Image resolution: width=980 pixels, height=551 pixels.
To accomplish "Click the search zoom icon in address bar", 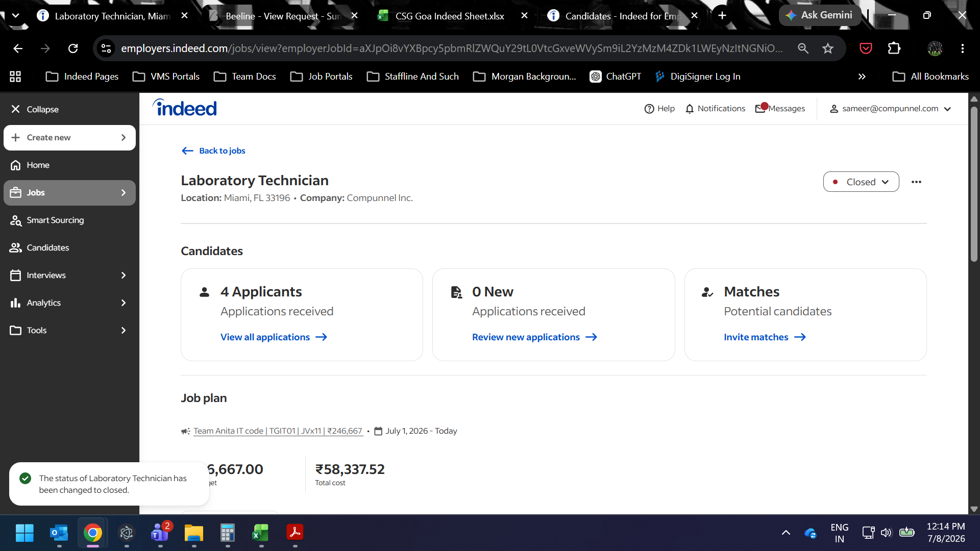I will (803, 48).
